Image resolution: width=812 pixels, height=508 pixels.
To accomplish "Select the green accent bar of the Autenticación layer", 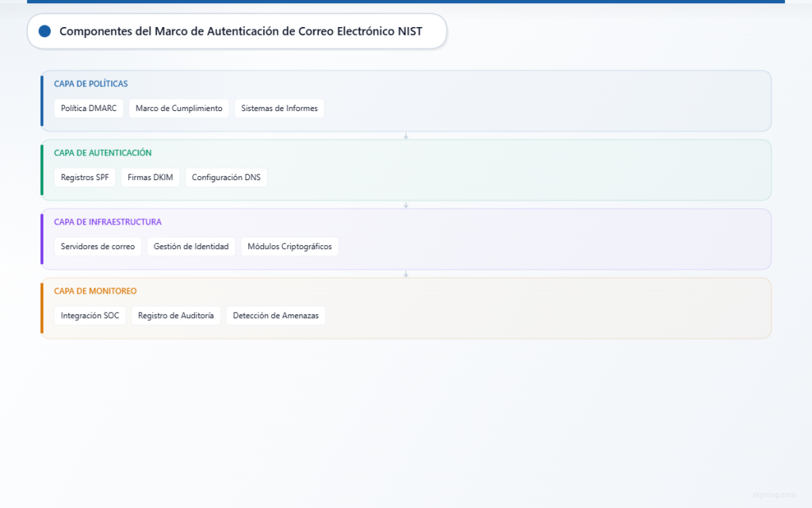I will [x=42, y=170].
